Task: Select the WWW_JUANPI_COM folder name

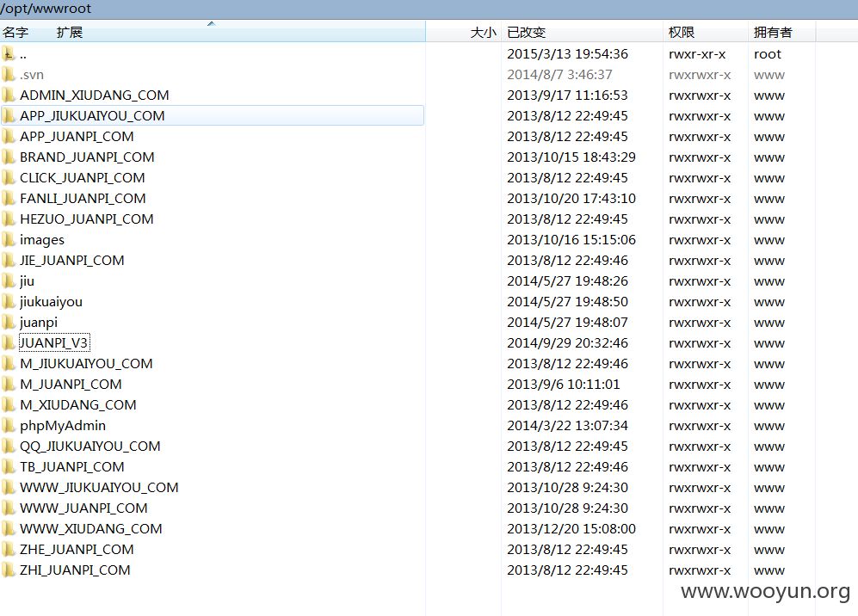Action: click(83, 508)
